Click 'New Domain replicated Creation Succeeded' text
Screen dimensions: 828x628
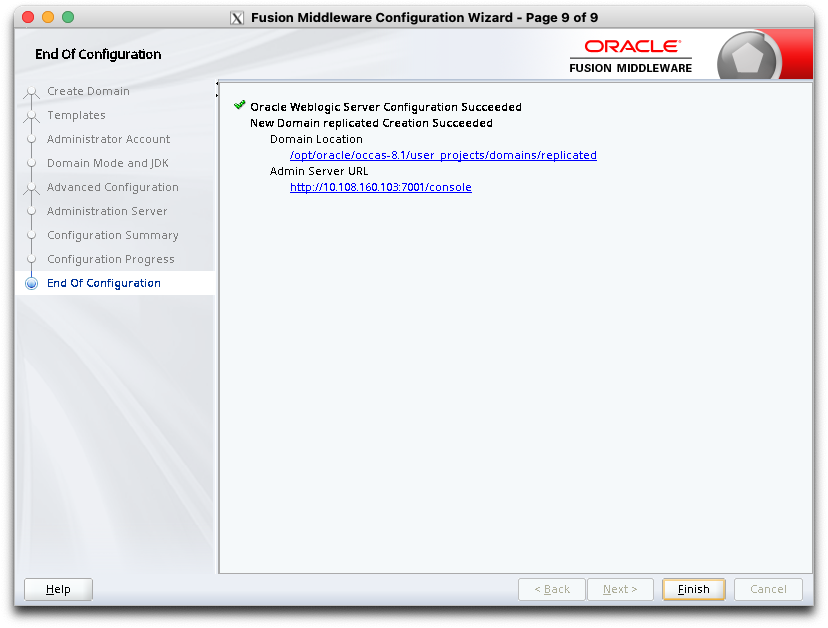click(371, 123)
